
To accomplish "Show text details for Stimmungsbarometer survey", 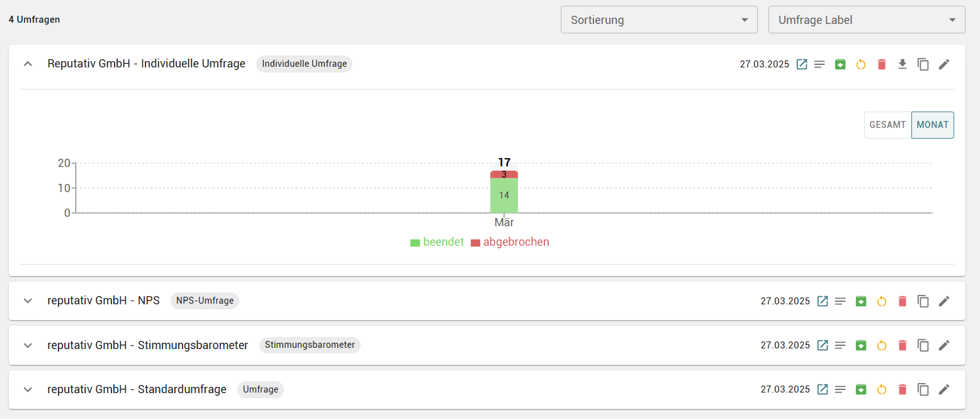I will [x=840, y=345].
